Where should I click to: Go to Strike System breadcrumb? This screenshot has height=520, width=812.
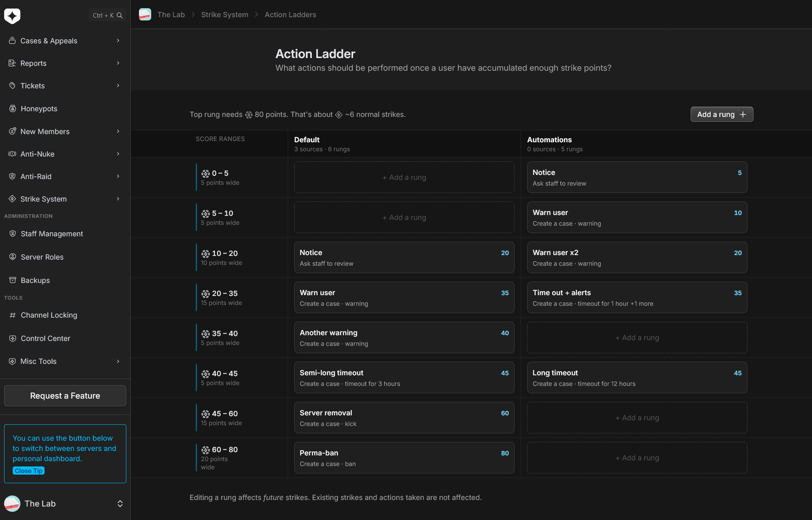pos(224,15)
